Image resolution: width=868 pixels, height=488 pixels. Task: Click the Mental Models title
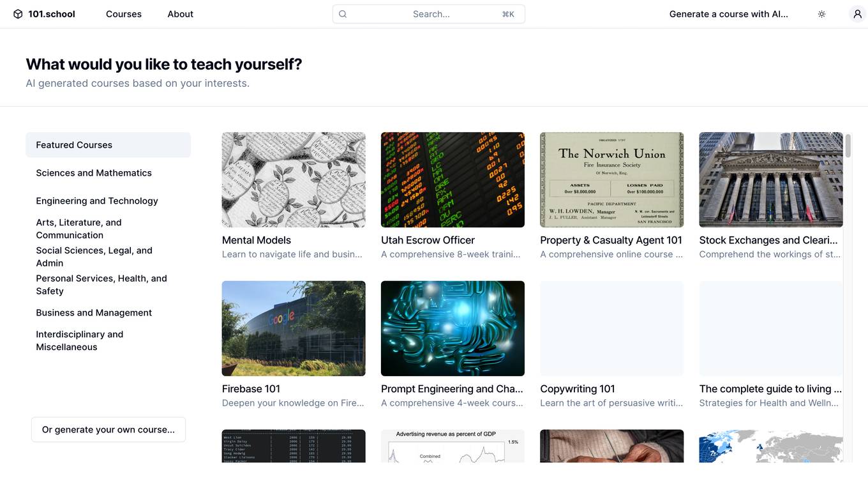coord(257,240)
